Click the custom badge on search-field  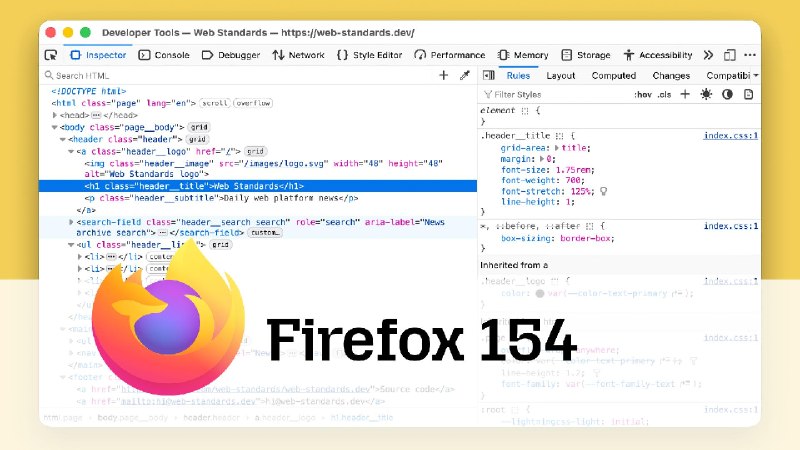(x=265, y=233)
